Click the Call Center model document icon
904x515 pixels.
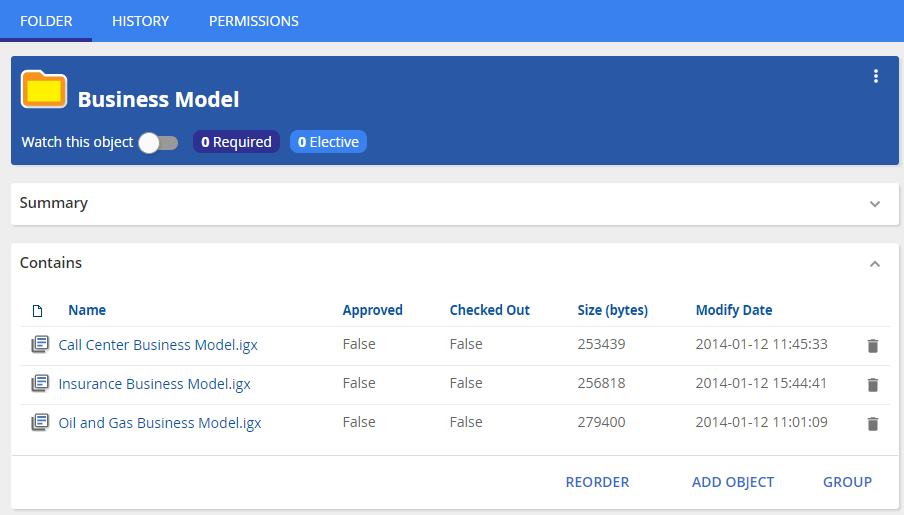(x=39, y=345)
